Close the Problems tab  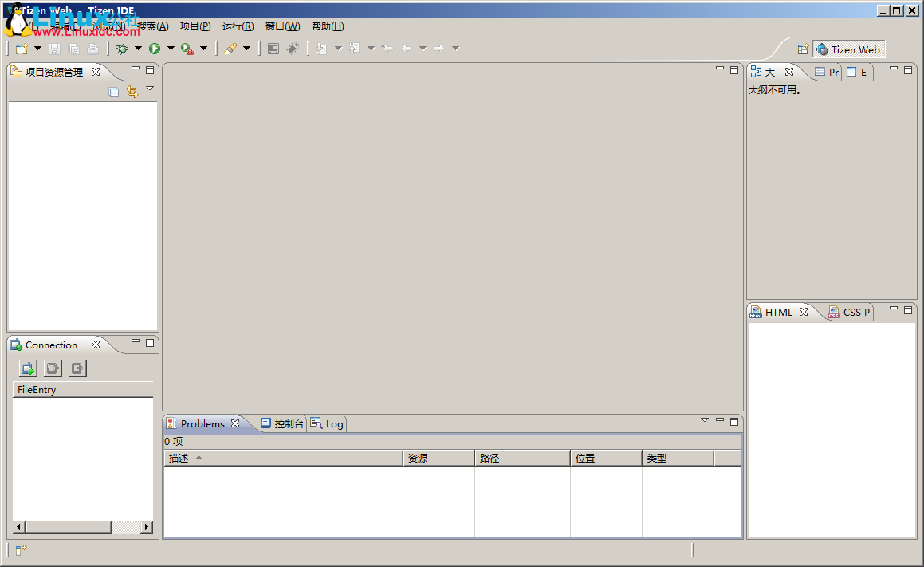[235, 423]
